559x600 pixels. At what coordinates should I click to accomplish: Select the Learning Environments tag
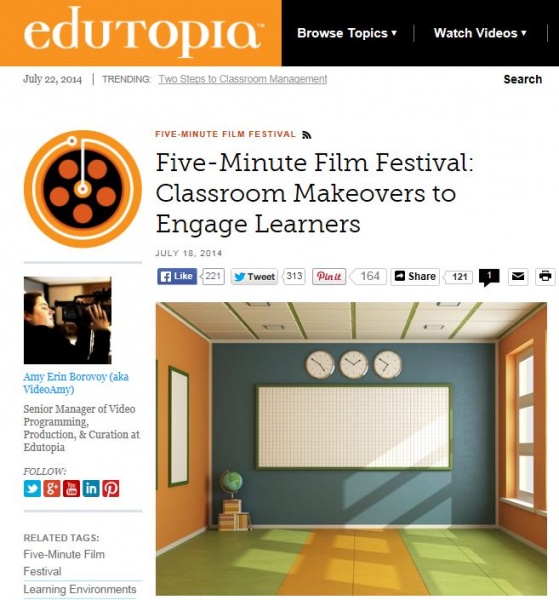coord(80,589)
